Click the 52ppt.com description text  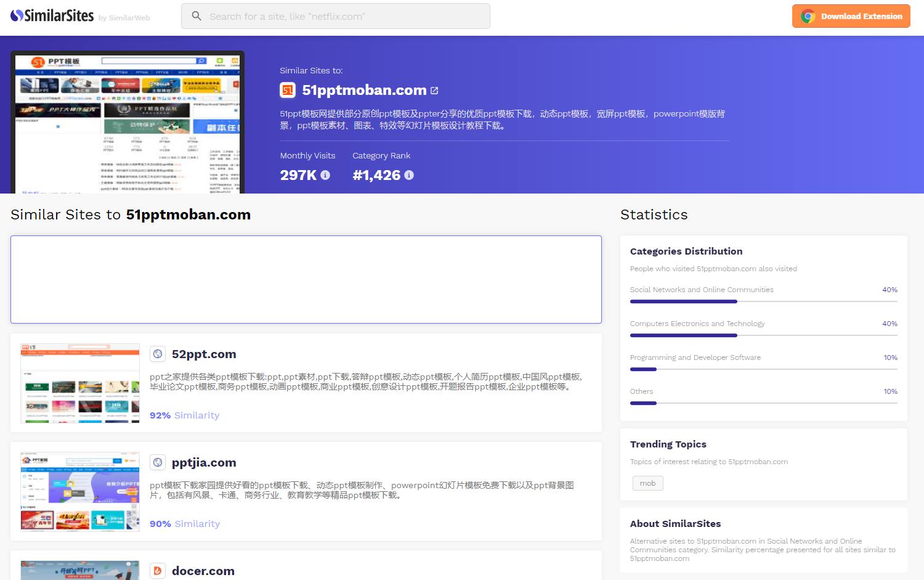[366, 382]
